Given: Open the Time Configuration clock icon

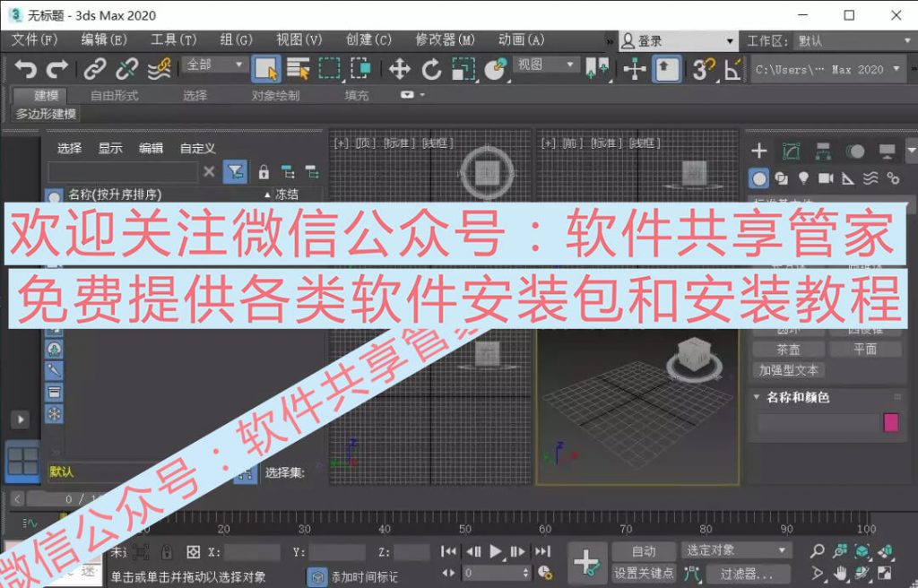Looking at the screenshot, I should [544, 572].
